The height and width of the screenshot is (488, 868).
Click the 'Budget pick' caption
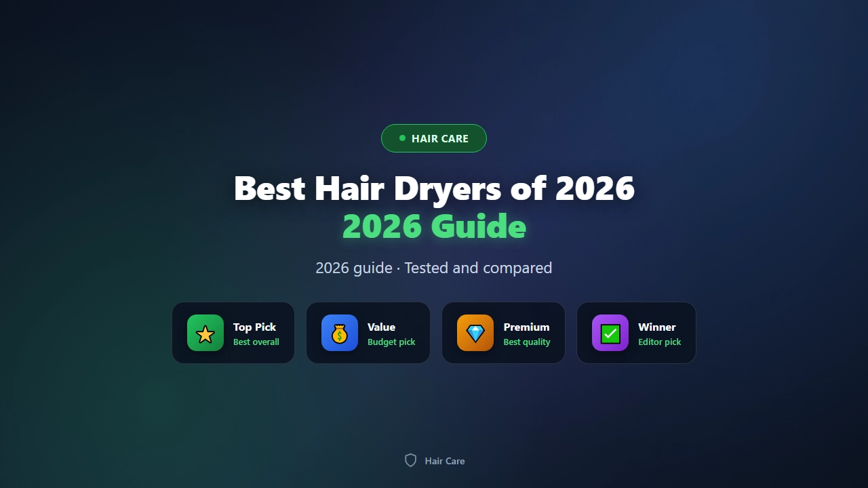coord(391,342)
